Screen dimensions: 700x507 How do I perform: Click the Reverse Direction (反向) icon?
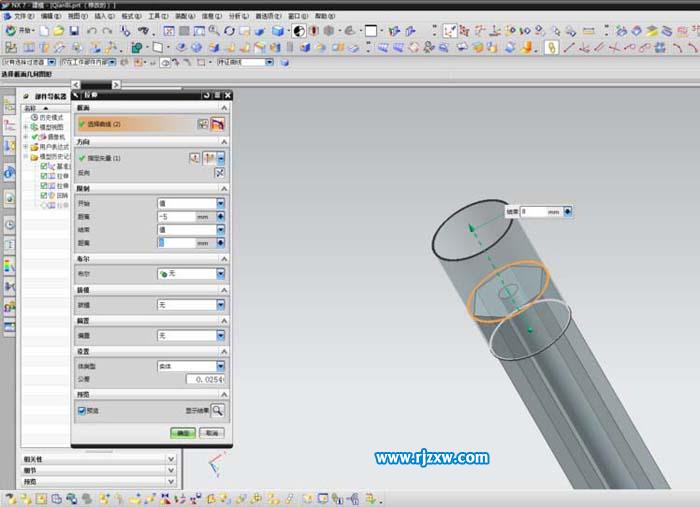(219, 173)
